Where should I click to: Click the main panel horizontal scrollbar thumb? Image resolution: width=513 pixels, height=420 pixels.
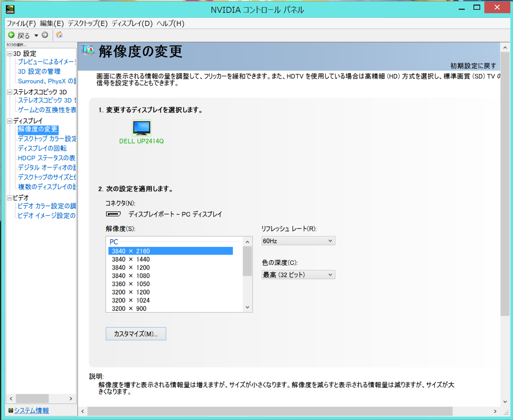coord(270,411)
